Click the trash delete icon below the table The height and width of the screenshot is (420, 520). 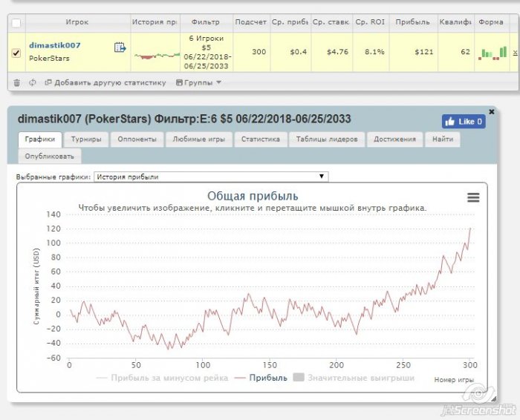coord(16,82)
